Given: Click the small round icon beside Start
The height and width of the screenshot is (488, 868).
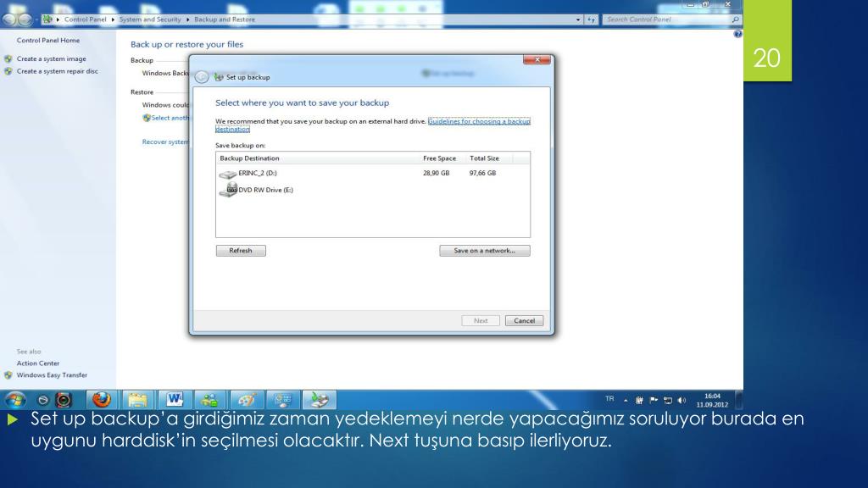Looking at the screenshot, I should [x=42, y=400].
